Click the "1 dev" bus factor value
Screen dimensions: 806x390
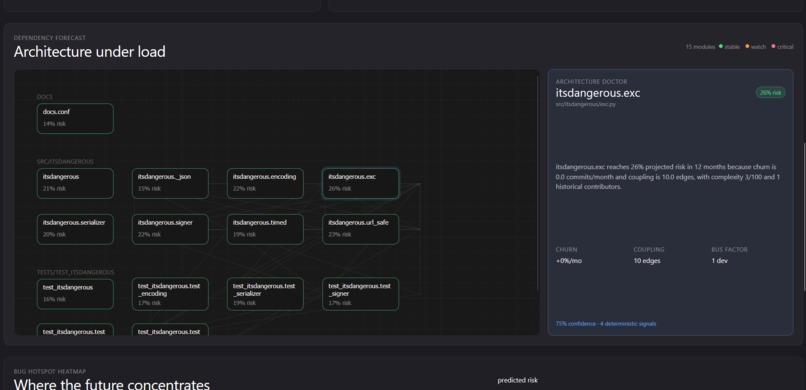pos(720,261)
